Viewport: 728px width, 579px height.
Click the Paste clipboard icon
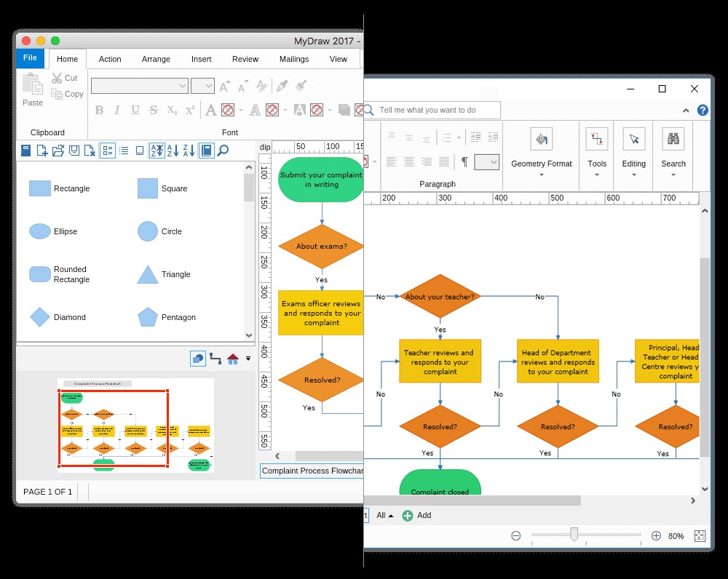tap(33, 84)
